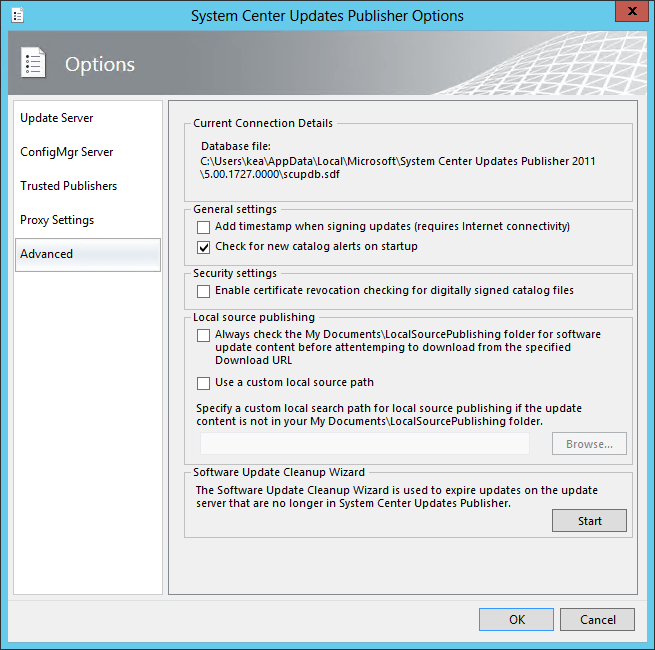
Task: Select the Advanced settings page
Action: tap(88, 254)
